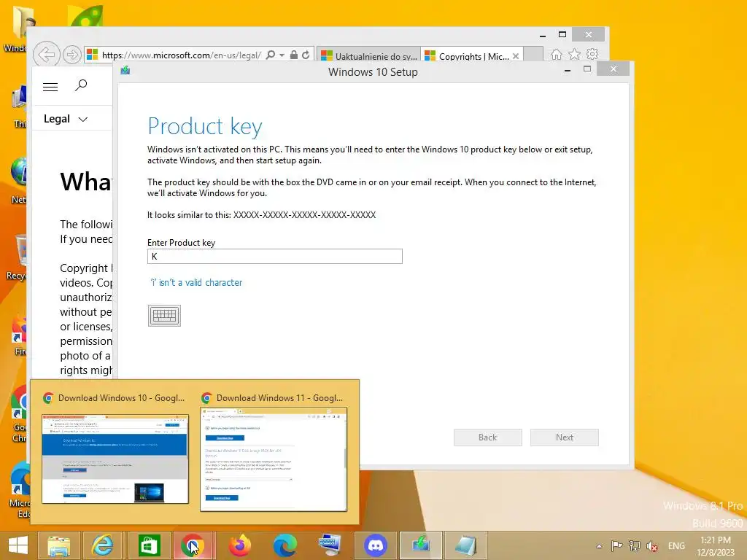Minimize the Windows 10 Setup window
The image size is (747, 560).
pos(568,70)
